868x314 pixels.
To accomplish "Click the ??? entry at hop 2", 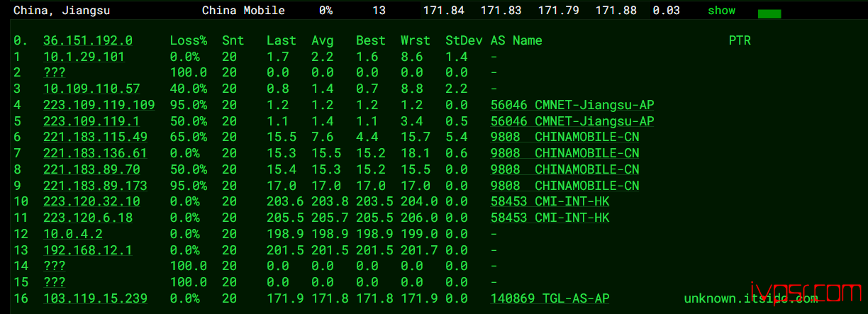I will click(55, 72).
